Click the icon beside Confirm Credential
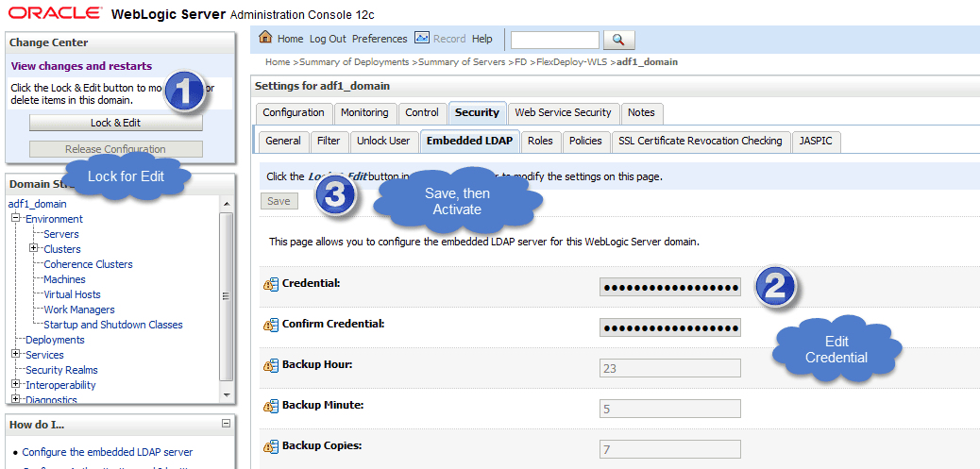 click(271, 325)
